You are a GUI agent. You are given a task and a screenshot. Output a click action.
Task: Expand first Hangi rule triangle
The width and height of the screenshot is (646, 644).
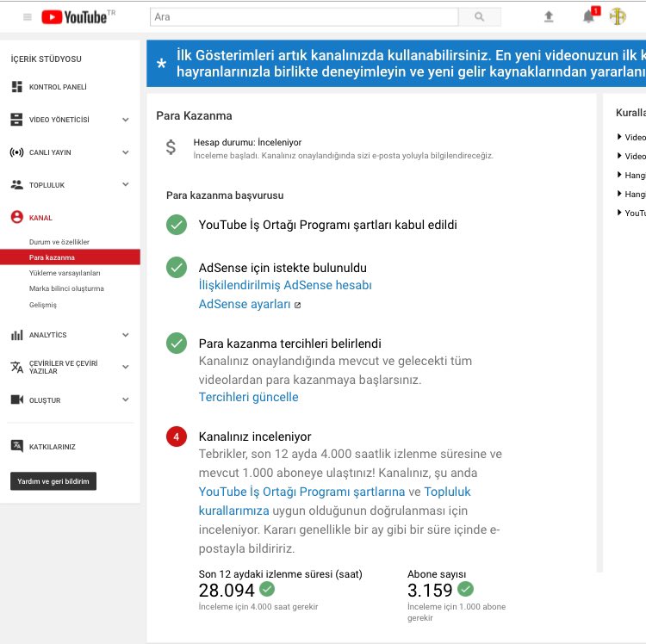(619, 175)
